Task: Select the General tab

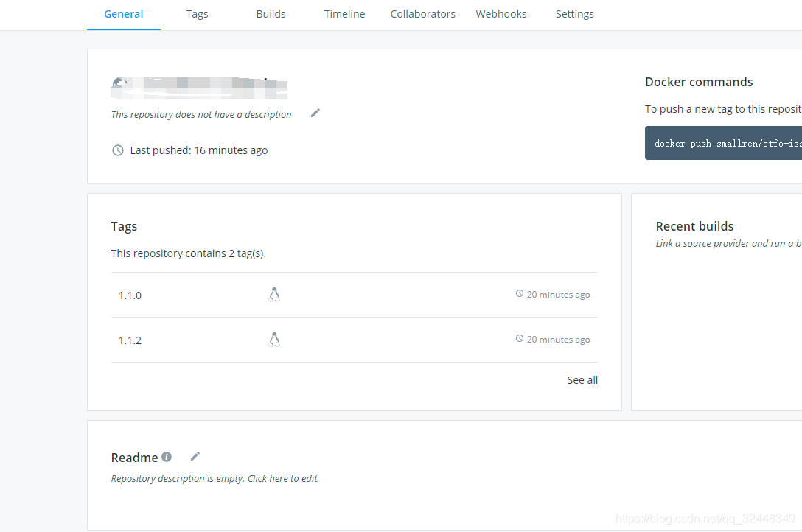Action: [123, 13]
